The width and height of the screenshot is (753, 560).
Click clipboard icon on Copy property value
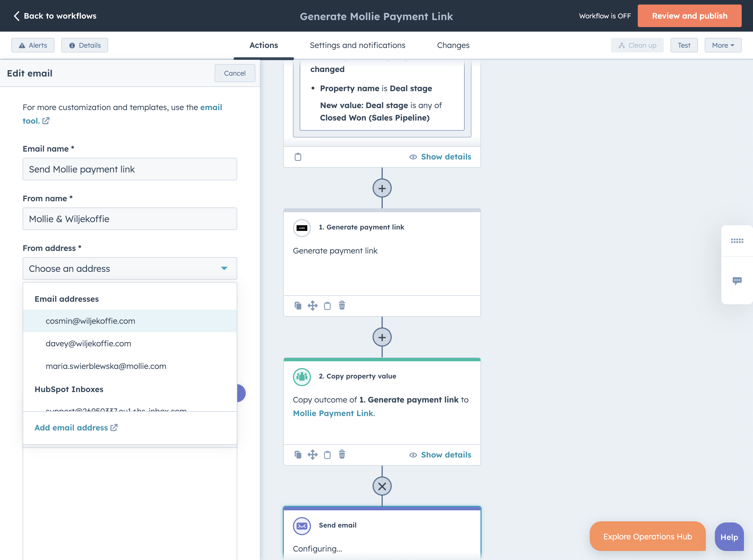pyautogui.click(x=327, y=454)
